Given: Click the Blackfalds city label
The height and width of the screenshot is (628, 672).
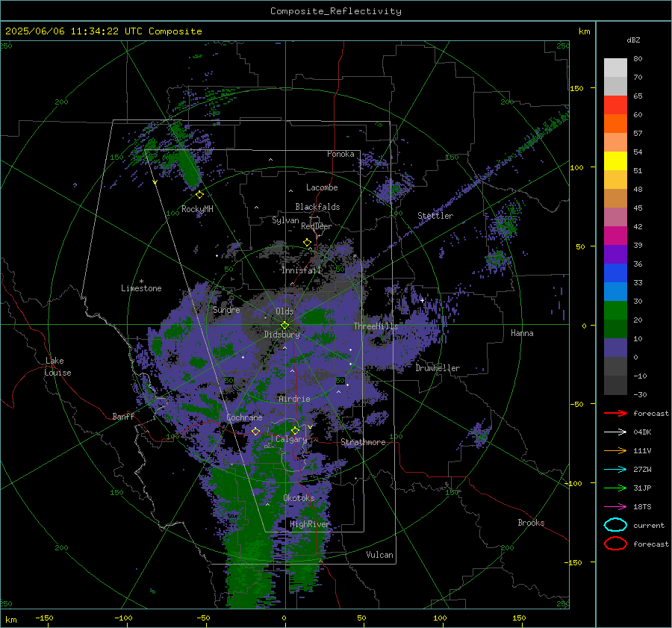Looking at the screenshot, I should point(317,207).
